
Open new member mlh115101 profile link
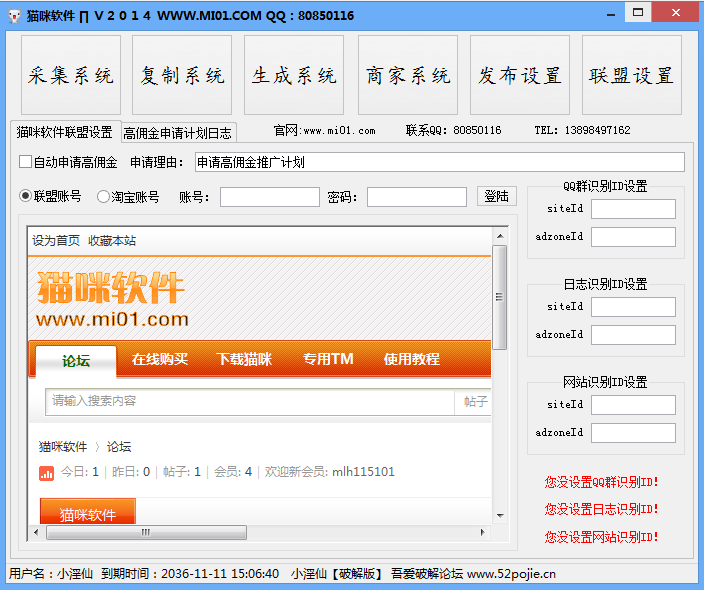click(x=363, y=472)
